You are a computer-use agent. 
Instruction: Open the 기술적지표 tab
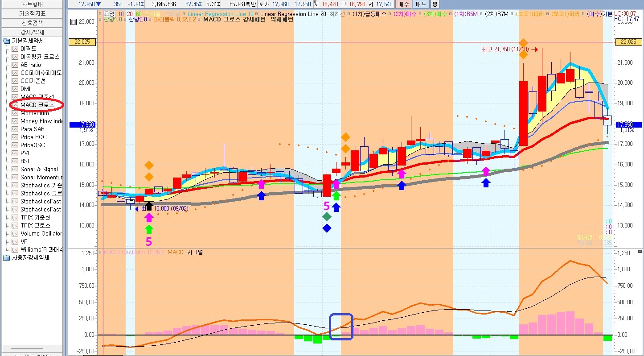coord(32,13)
